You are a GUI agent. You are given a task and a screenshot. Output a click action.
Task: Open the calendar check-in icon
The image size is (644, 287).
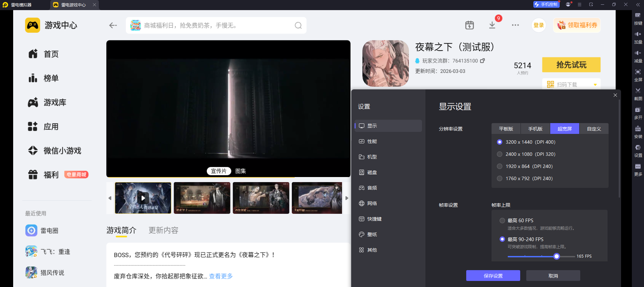470,25
